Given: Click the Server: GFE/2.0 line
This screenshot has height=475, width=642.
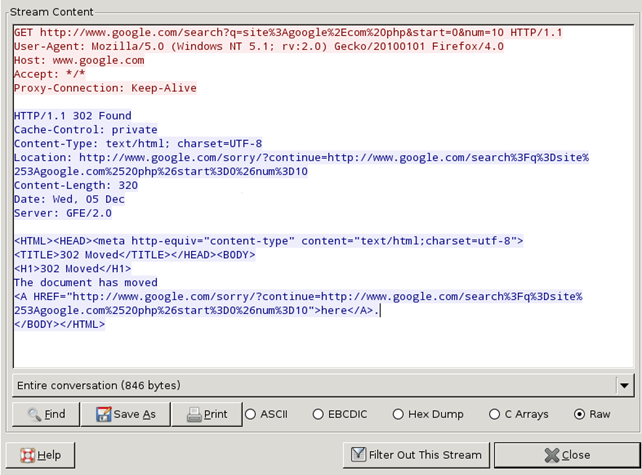Looking at the screenshot, I should (68, 213).
